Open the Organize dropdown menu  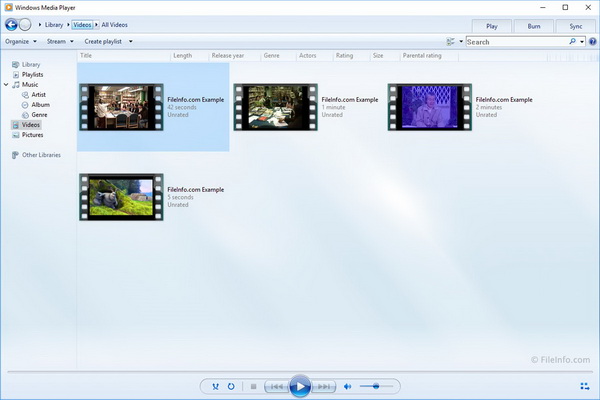[x=21, y=42]
